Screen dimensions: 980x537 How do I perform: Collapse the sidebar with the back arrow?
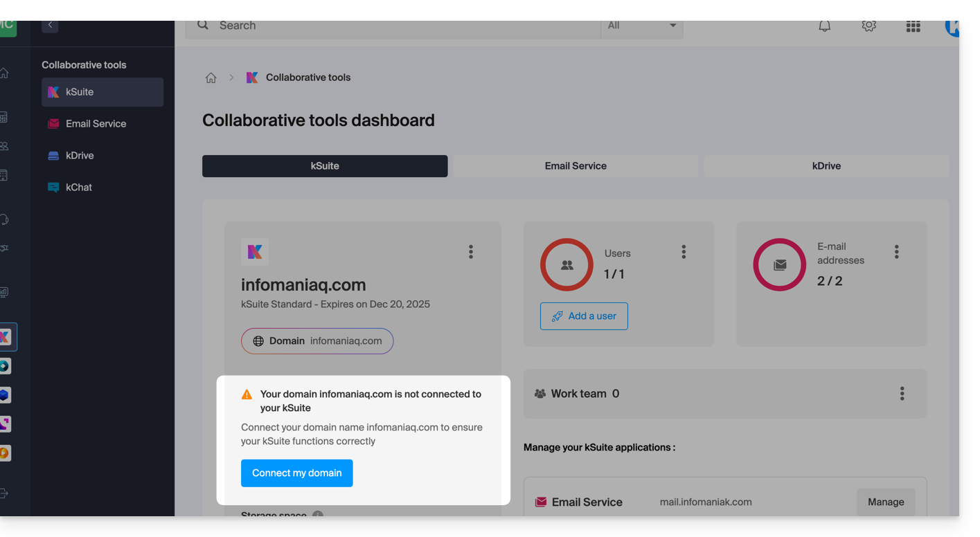click(x=50, y=25)
